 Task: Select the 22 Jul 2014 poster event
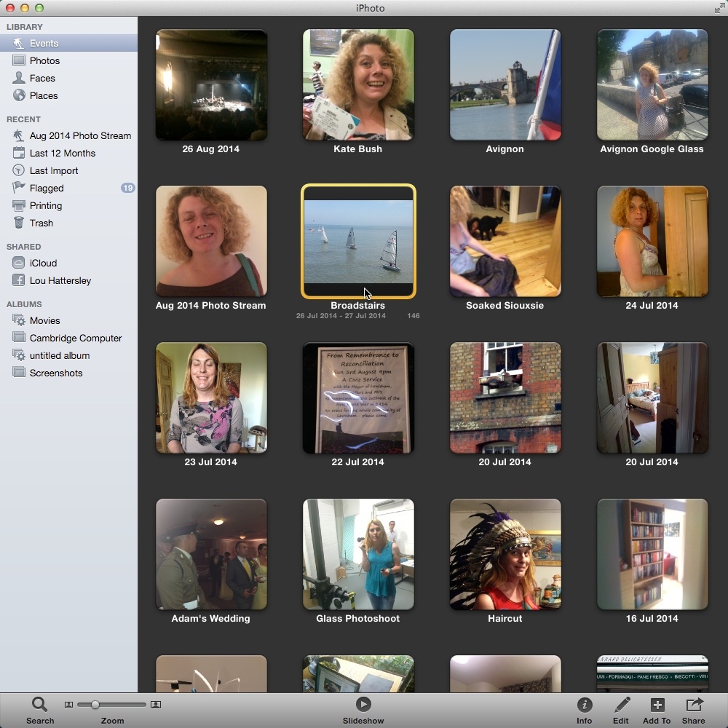click(358, 398)
